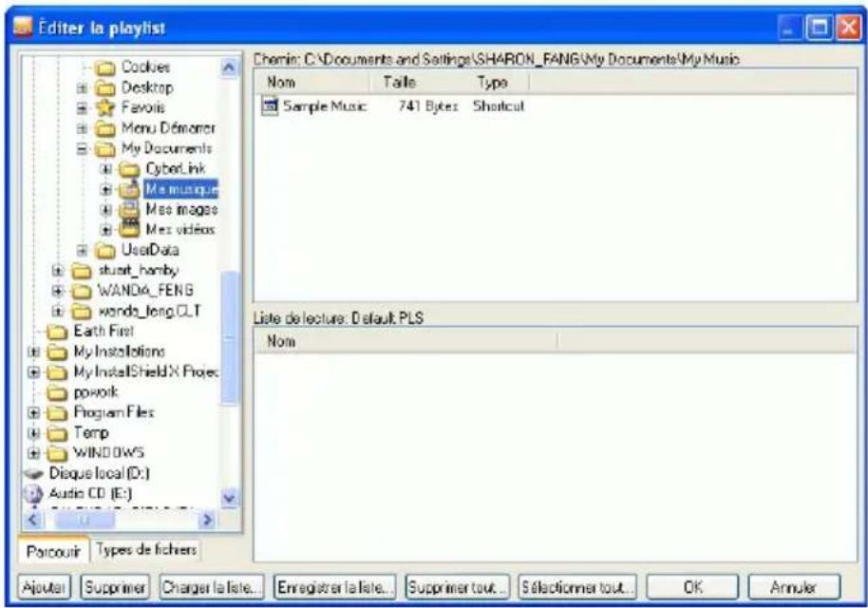Expand the UserData tree node
Image resolution: width=868 pixels, height=608 pixels.
82,250
